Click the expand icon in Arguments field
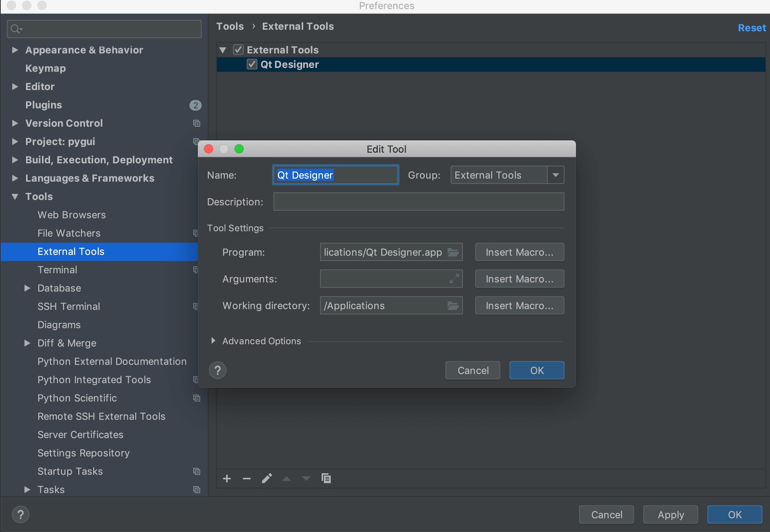This screenshot has width=770, height=532. point(454,279)
